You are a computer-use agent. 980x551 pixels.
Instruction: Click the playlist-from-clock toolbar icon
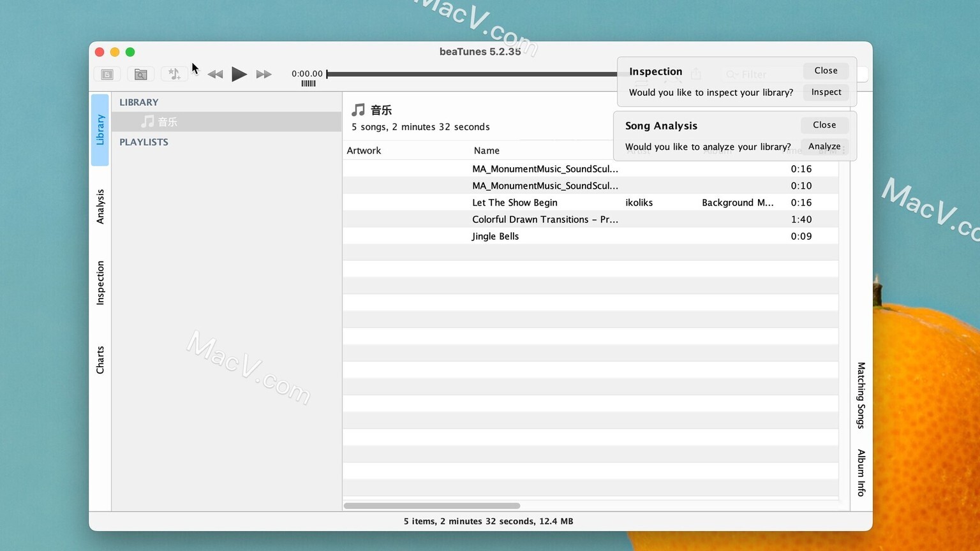(x=107, y=75)
